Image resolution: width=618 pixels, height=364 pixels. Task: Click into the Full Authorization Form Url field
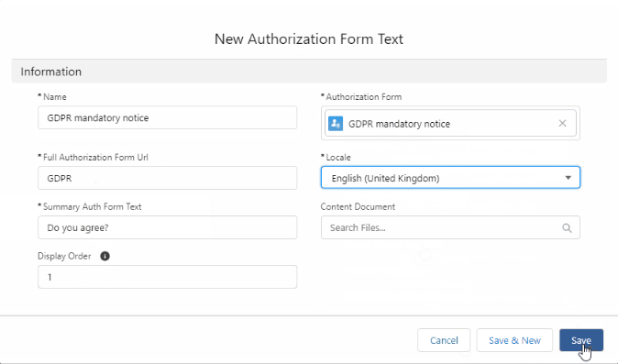(x=167, y=178)
